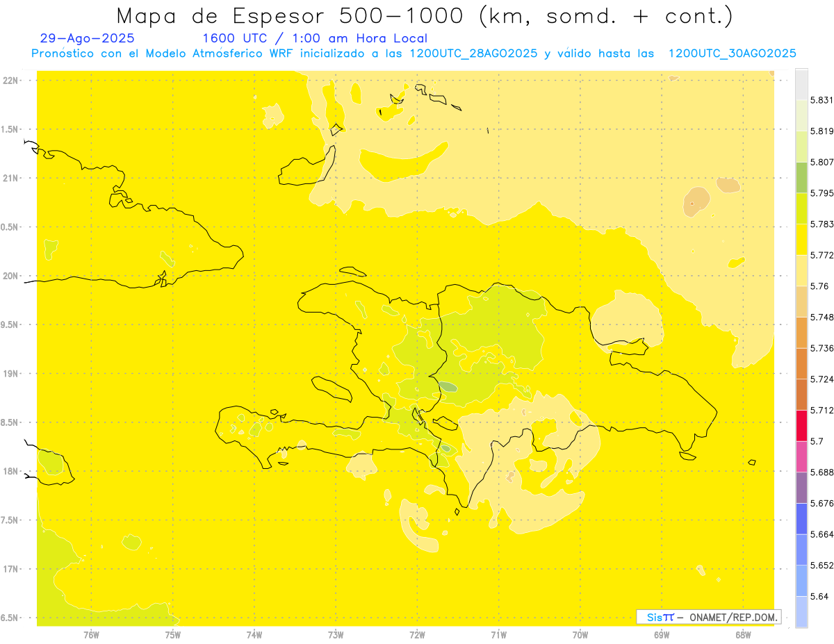Click the colorbar value 5.676
The height and width of the screenshot is (644, 834).
click(x=822, y=503)
